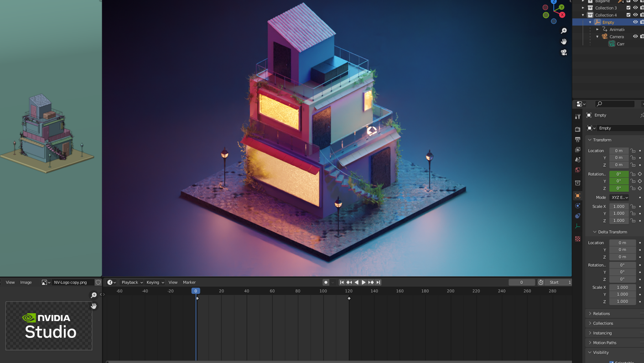Toggle auto keying record button
The width and height of the screenshot is (644, 363).
[x=326, y=282]
